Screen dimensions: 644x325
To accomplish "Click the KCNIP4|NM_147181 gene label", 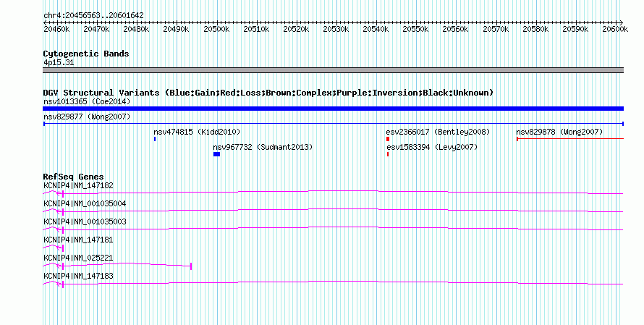I will (78, 240).
